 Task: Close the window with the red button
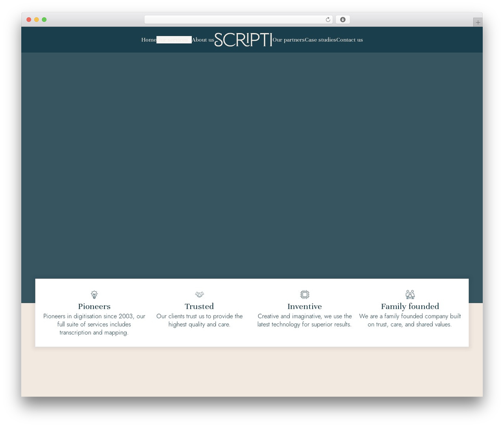[x=29, y=20]
